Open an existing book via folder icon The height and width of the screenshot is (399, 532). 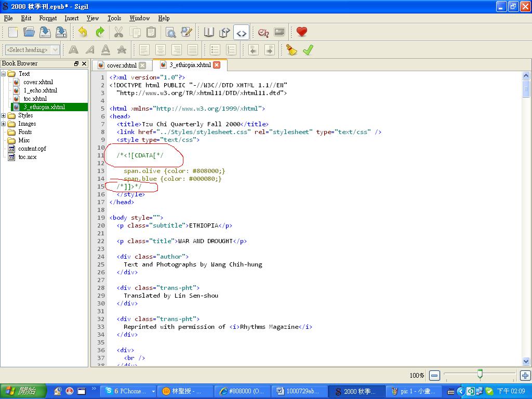[x=29, y=32]
